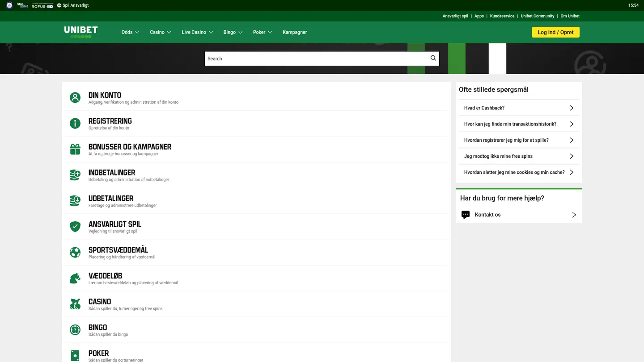Open the VÆDDELØB category heading
Image resolution: width=644 pixels, height=362 pixels.
coord(105,276)
